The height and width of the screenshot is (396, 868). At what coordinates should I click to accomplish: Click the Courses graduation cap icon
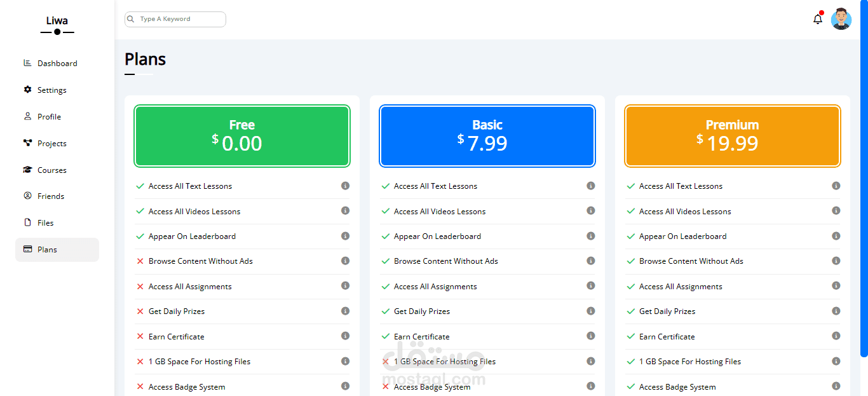pyautogui.click(x=27, y=170)
